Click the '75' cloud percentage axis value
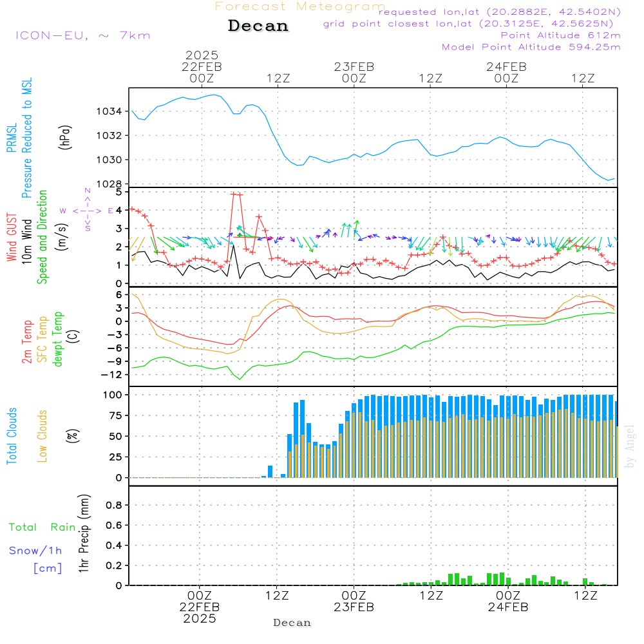 tap(116, 415)
